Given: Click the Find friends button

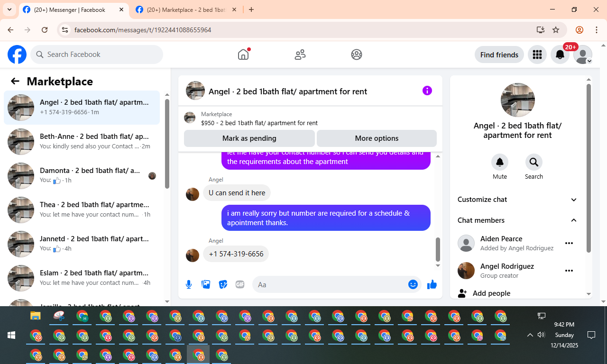Looking at the screenshot, I should [499, 55].
